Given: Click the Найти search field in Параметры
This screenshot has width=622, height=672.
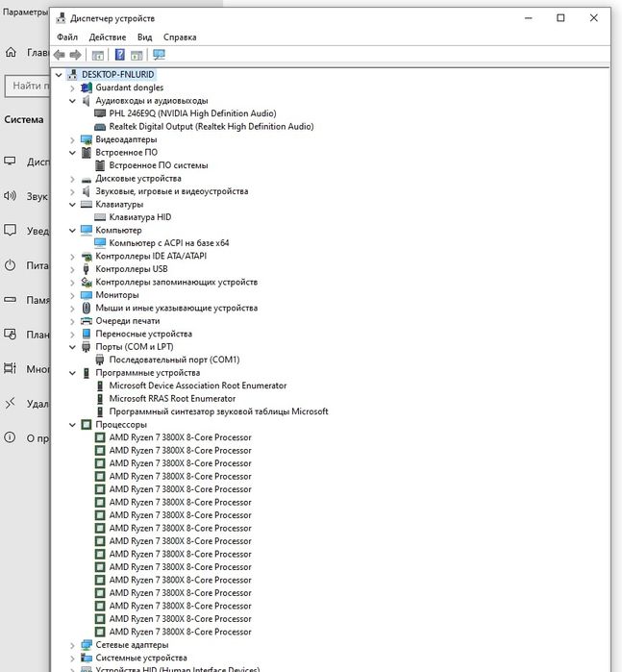Looking at the screenshot, I should 28,87.
